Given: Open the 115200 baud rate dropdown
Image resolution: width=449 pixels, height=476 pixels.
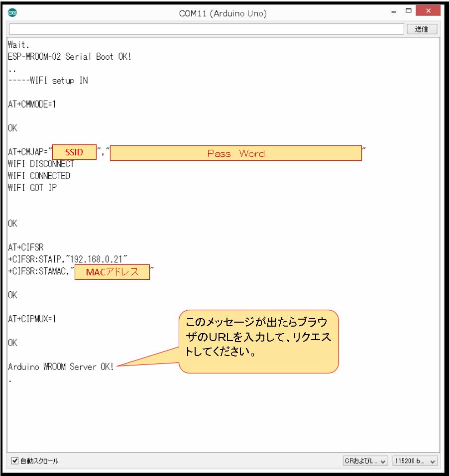Looking at the screenshot, I should pyautogui.click(x=415, y=461).
